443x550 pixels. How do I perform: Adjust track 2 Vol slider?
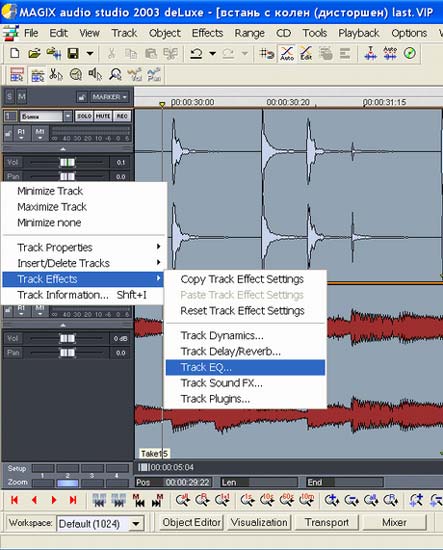pos(67,338)
